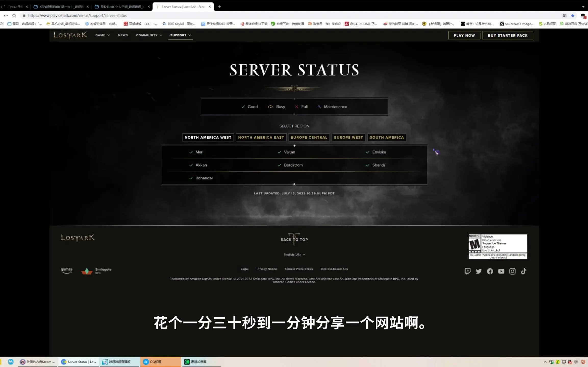Viewport: 588px width, 367px height.
Task: Click the Last Updated timestamp text
Action: tap(294, 193)
